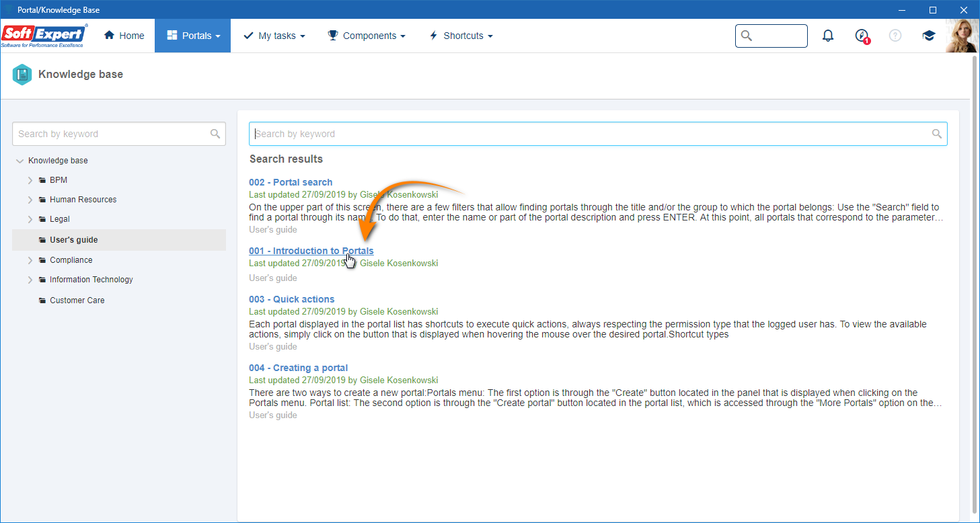This screenshot has width=980, height=523.
Task: Click the Knowledge base hexagon icon
Action: tap(22, 75)
